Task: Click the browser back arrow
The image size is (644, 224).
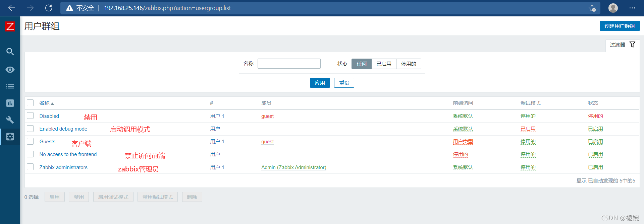Action: tap(12, 8)
